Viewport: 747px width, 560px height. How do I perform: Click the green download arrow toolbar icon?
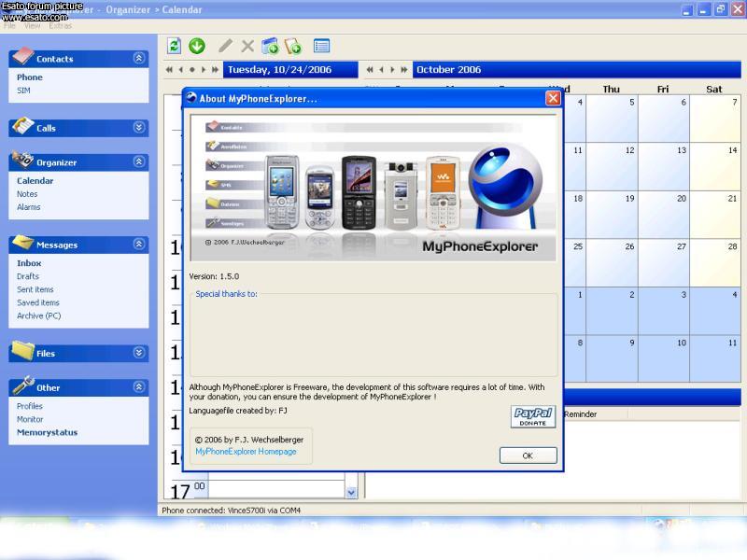pyautogui.click(x=197, y=46)
